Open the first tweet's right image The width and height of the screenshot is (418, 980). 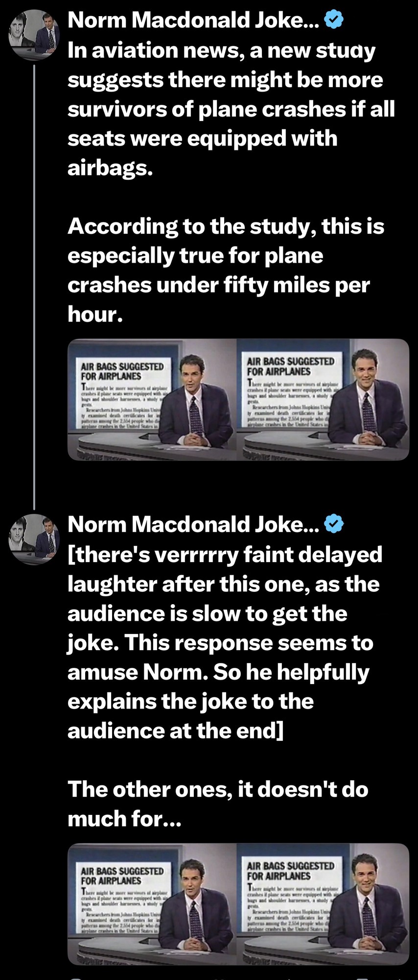pyautogui.click(x=323, y=399)
